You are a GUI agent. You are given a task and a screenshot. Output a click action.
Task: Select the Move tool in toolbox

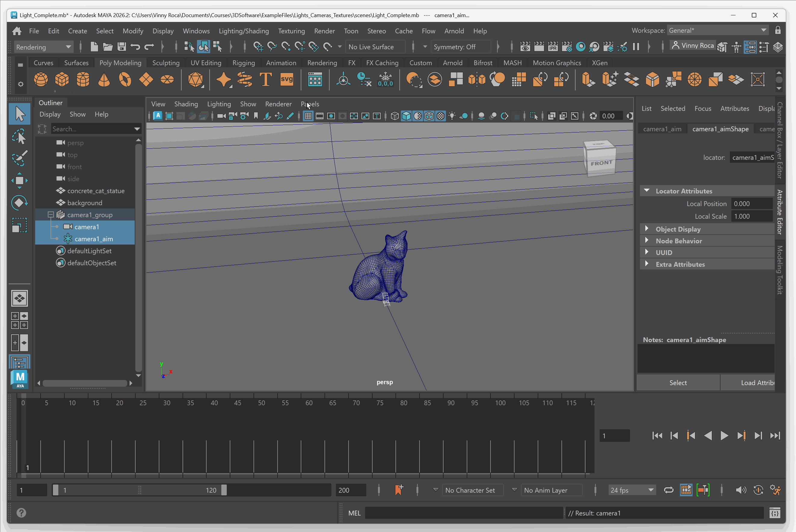pyautogui.click(x=19, y=181)
